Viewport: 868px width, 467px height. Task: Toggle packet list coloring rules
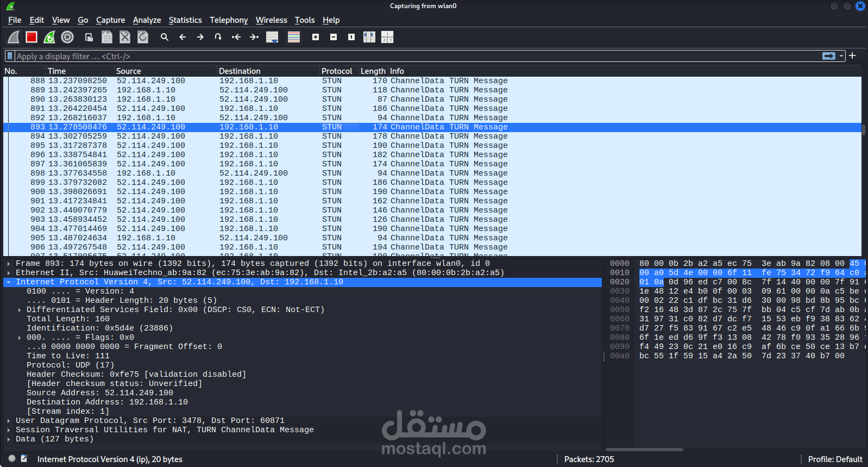[x=294, y=37]
